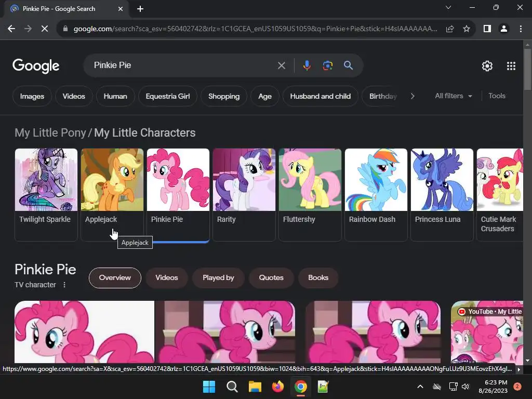Open Princess Luna character card
Viewport: 532px width, 399px height.
442,195
